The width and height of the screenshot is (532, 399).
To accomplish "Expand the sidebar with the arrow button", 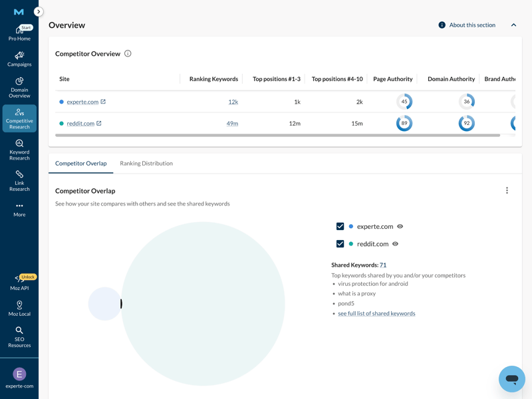I will [39, 11].
